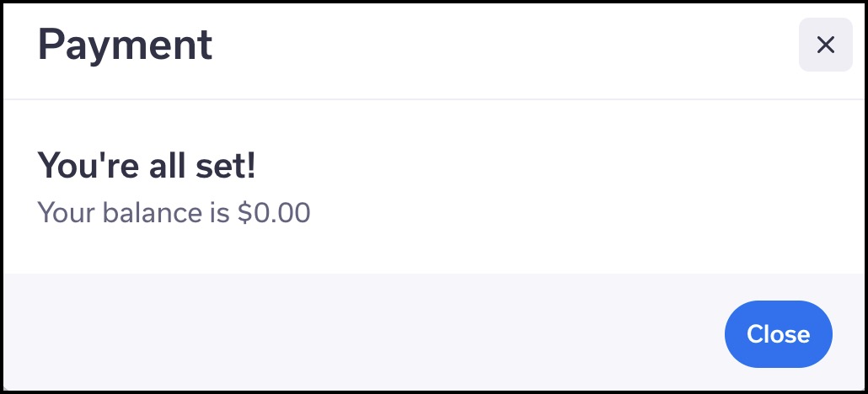This screenshot has height=394, width=868.
Task: Click the empty white area below the balance text
Action: [434, 250]
